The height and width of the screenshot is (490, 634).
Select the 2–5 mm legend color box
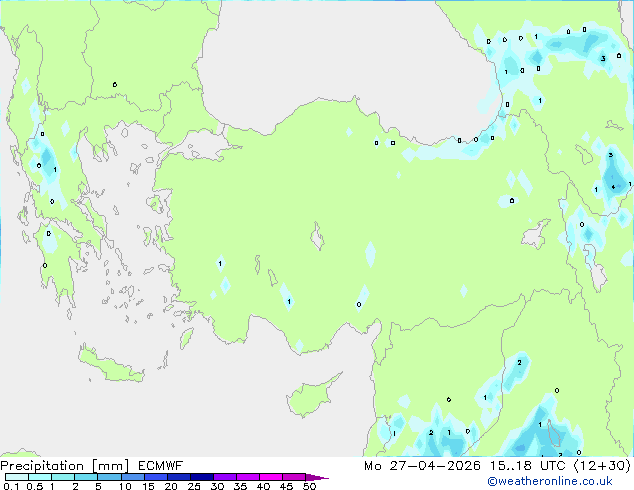(86, 477)
